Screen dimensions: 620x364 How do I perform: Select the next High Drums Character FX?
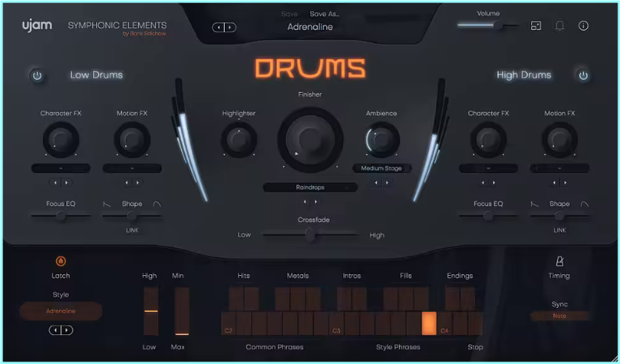click(494, 182)
